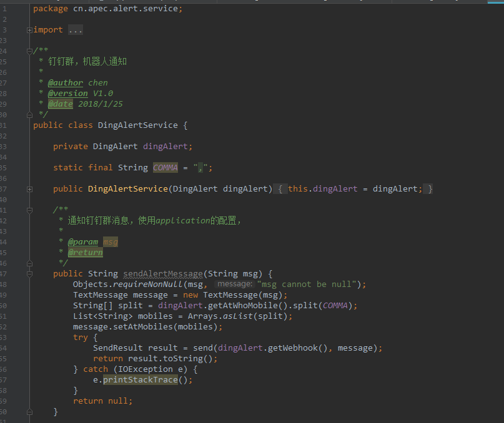The height and width of the screenshot is (423, 504).
Task: Click the highlighted @return Javadoc tag
Action: pos(85,252)
